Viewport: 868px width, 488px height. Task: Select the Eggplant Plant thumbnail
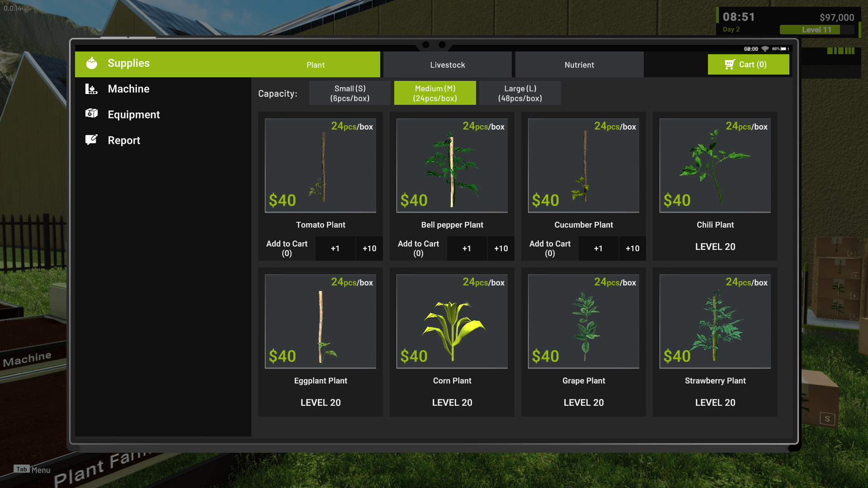point(321,321)
